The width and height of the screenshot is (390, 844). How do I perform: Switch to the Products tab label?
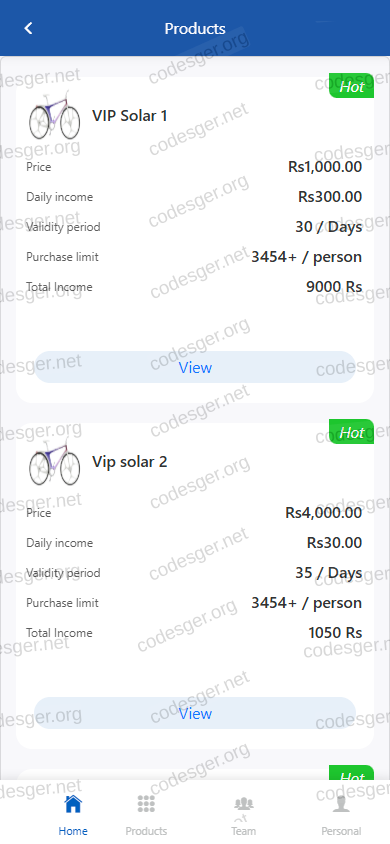pos(146,831)
